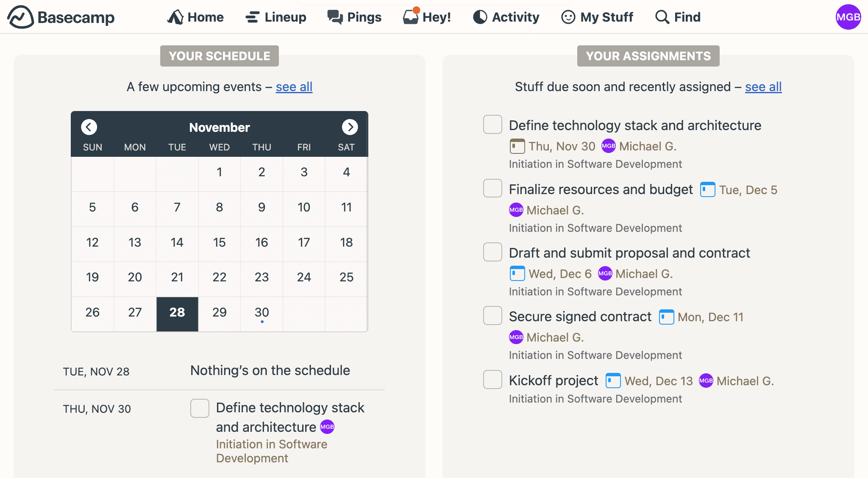868x478 pixels.
Task: Click previous month arrow on calendar
Action: click(x=89, y=127)
